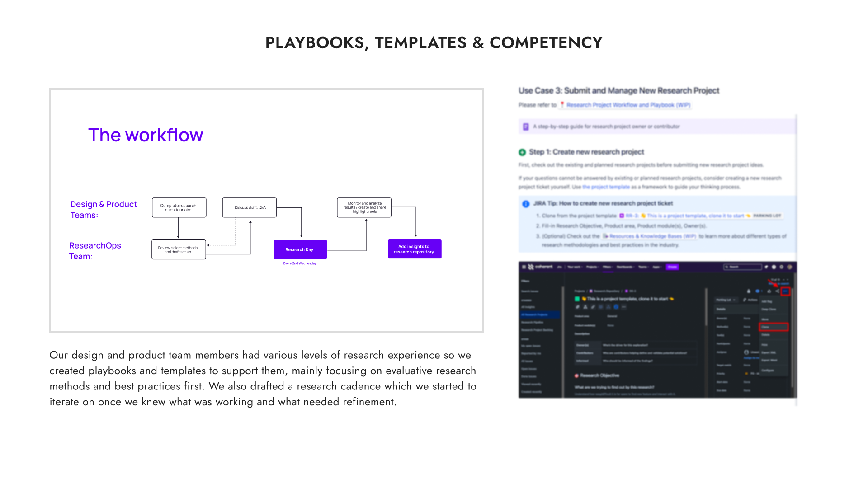Expand the Teams dropdown in Jira

coord(643,267)
